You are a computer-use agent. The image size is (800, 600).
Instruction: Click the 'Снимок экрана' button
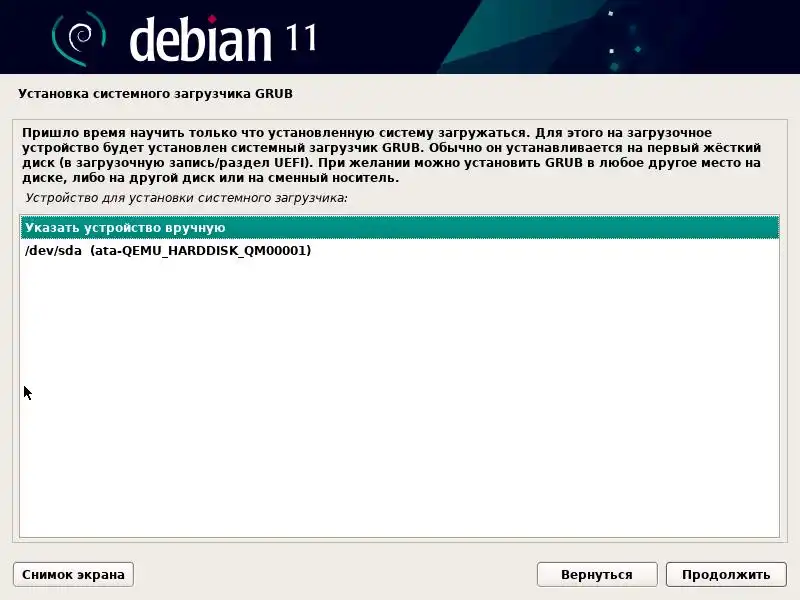73,574
